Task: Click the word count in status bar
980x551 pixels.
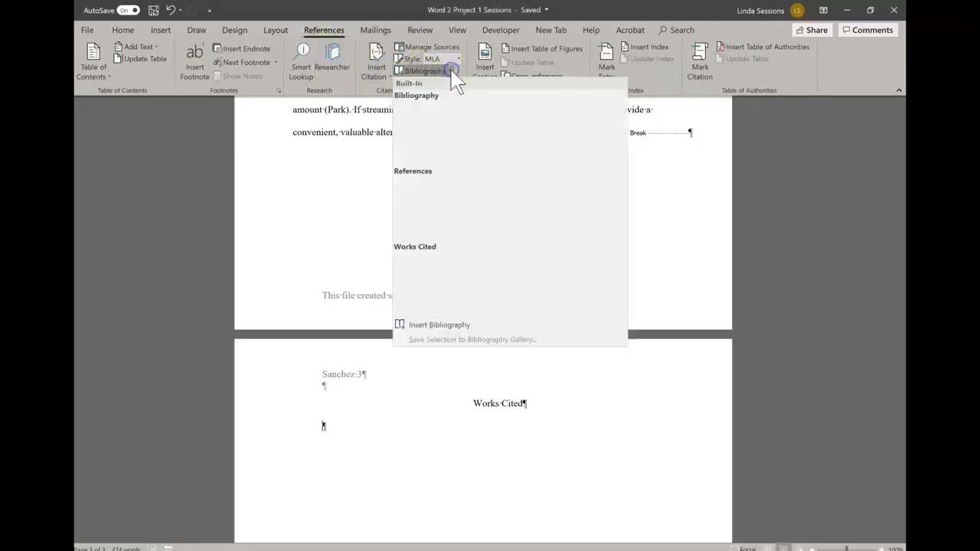Action: (x=125, y=548)
